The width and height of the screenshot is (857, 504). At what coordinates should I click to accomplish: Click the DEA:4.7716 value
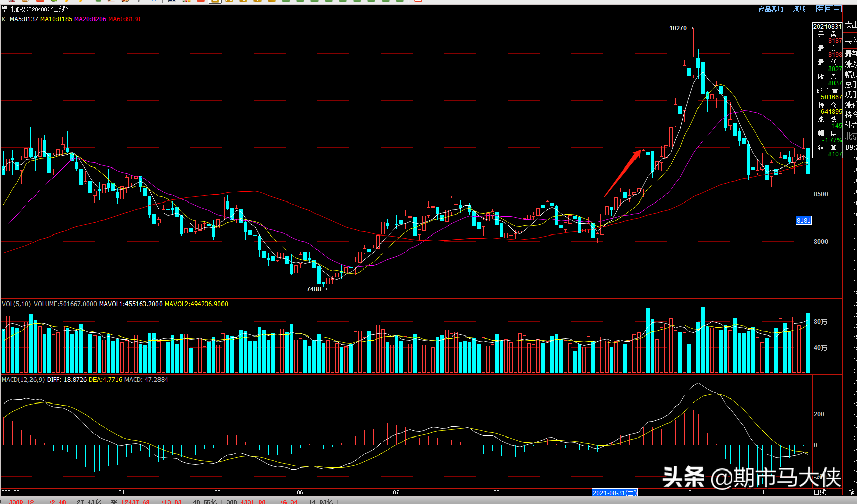click(x=106, y=380)
